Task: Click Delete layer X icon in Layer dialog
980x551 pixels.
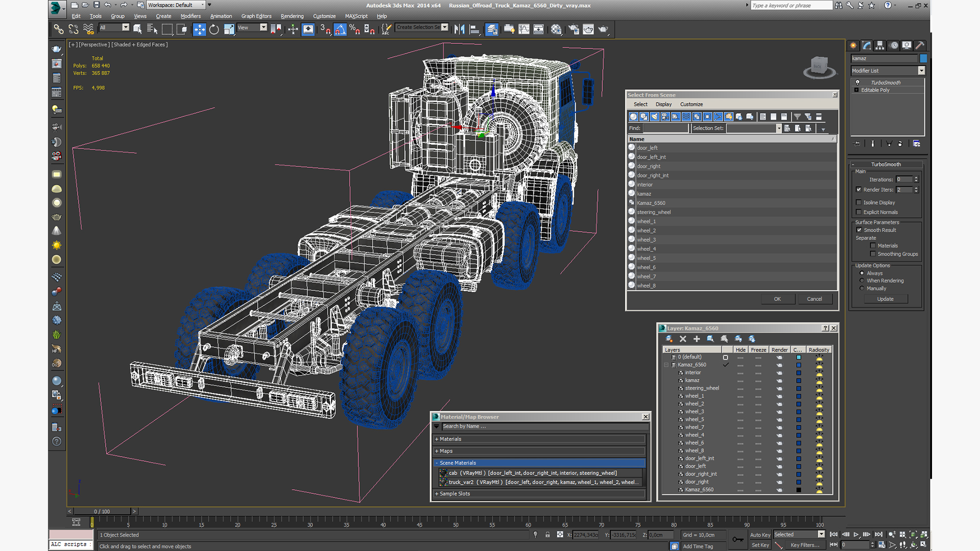Action: coord(683,339)
